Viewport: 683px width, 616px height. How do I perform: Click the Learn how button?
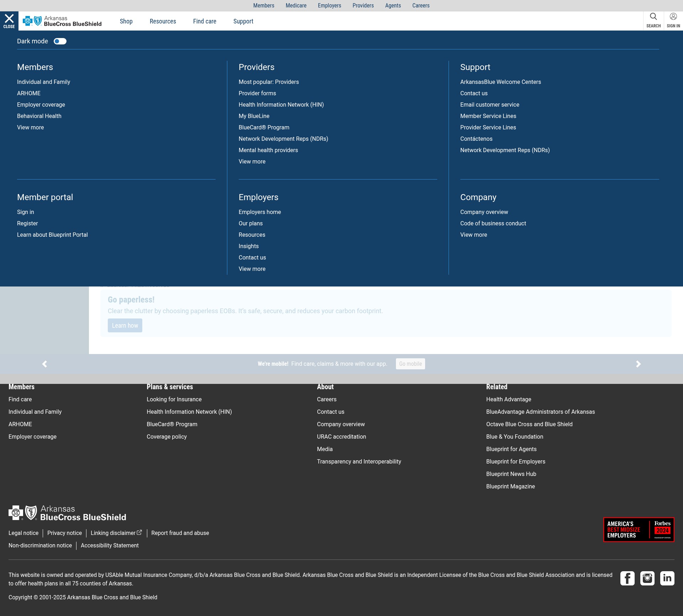(125, 326)
